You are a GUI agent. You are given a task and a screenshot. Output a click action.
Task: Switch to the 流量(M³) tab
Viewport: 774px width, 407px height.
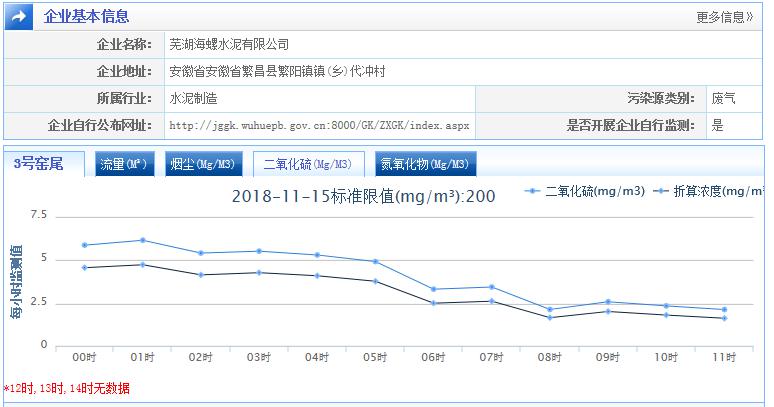click(123, 165)
